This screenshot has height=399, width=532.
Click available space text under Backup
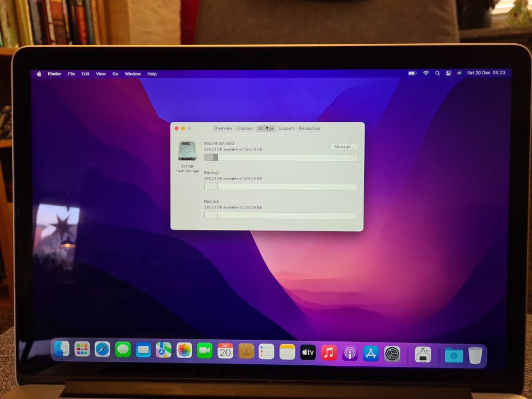point(233,178)
